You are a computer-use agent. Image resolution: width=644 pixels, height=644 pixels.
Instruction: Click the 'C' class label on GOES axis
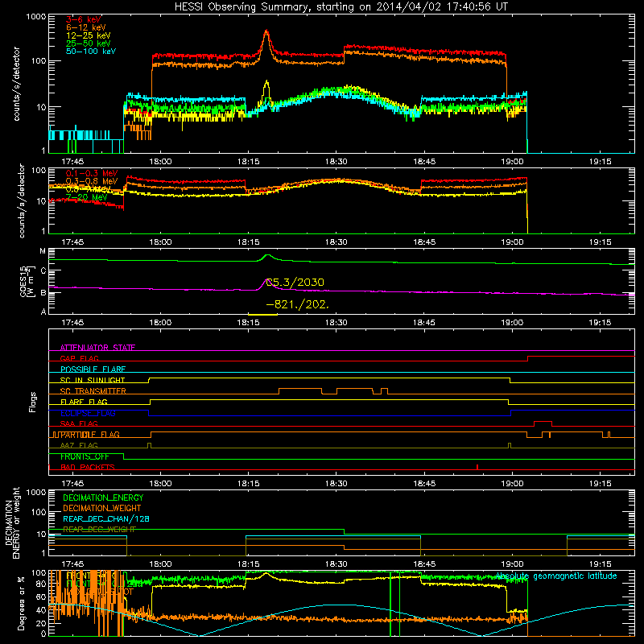[x=43, y=271]
